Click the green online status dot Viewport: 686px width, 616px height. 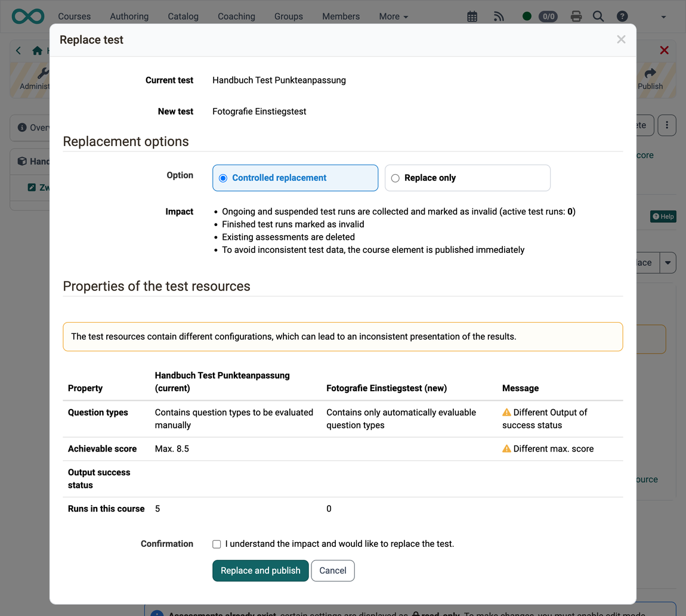pos(527,17)
